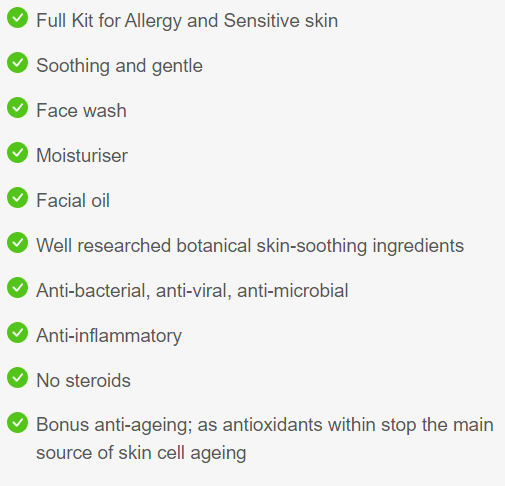Click the No steroids text
Viewport: 505px width, 486px height.
(x=83, y=381)
